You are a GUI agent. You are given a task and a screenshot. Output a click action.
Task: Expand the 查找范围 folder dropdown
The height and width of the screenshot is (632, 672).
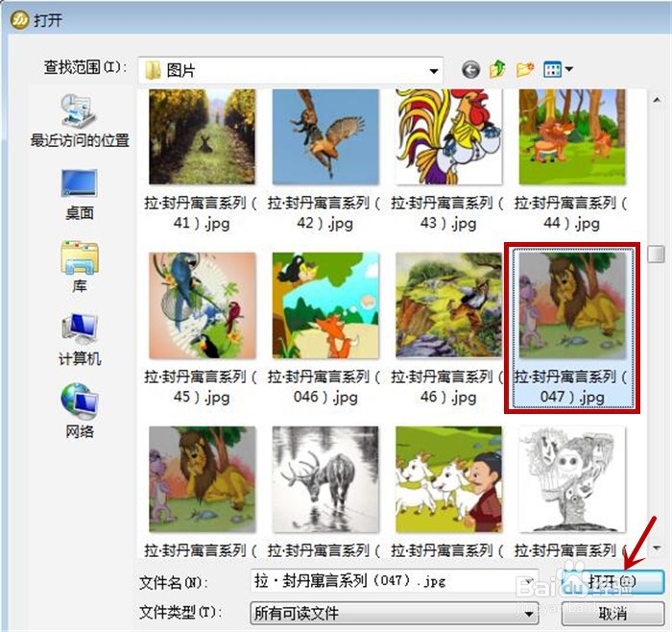pos(434,71)
